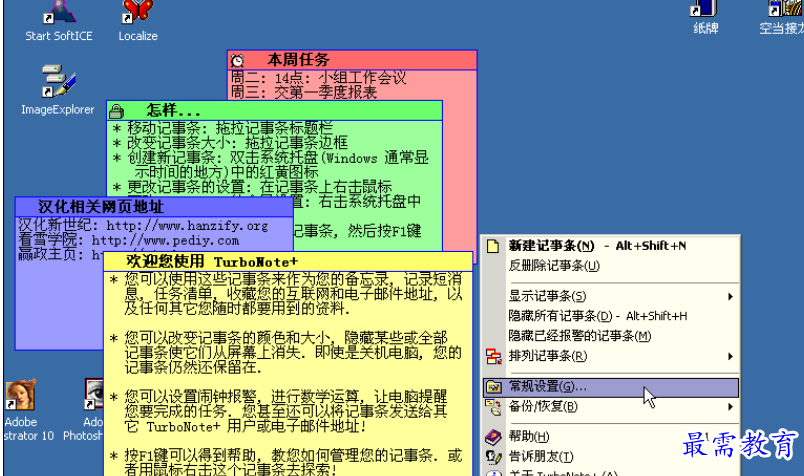Open the 空当接龙 desktop shortcut
Viewport: 804px width, 476px height.
(781, 17)
